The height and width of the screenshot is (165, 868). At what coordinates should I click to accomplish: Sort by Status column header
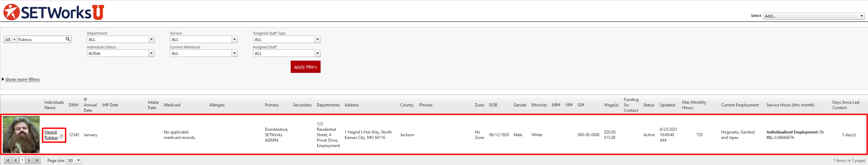coord(649,105)
